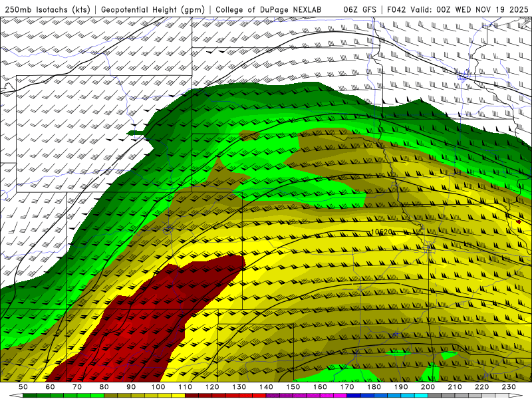Image resolution: width=532 pixels, height=399 pixels.
Task: Click the '160' value on the color scale
Action: tap(321, 387)
